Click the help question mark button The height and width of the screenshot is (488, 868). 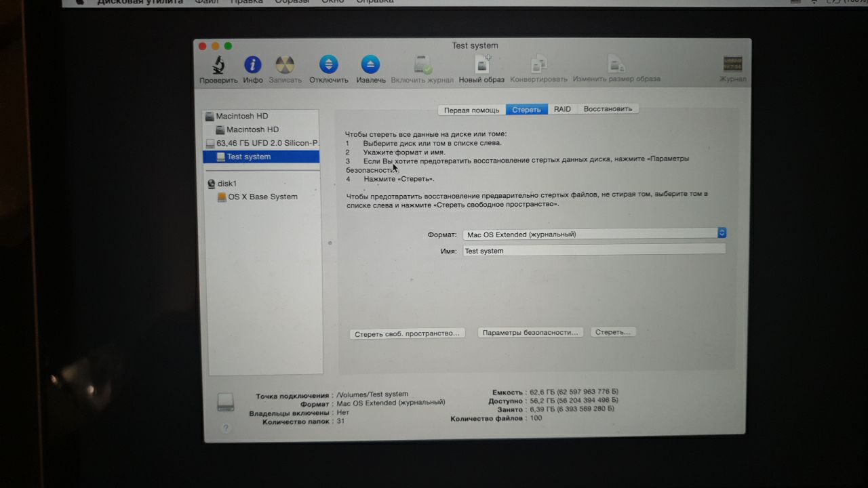226,428
